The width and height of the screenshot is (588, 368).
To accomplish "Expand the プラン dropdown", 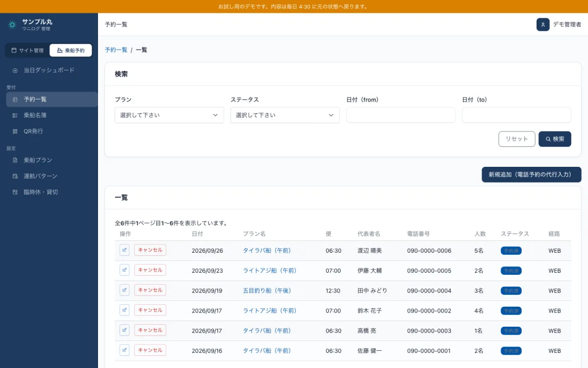I will pyautogui.click(x=169, y=115).
